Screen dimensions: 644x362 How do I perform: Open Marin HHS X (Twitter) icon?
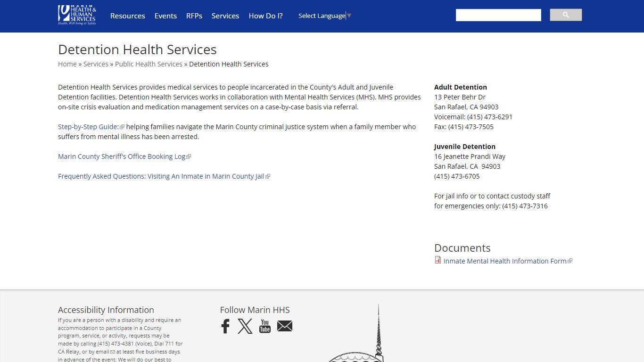tap(245, 326)
